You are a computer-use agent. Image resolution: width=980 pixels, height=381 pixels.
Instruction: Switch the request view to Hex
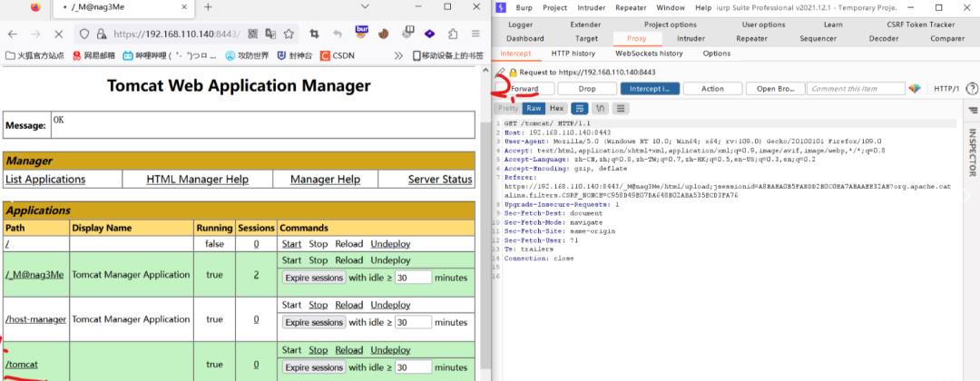click(556, 108)
